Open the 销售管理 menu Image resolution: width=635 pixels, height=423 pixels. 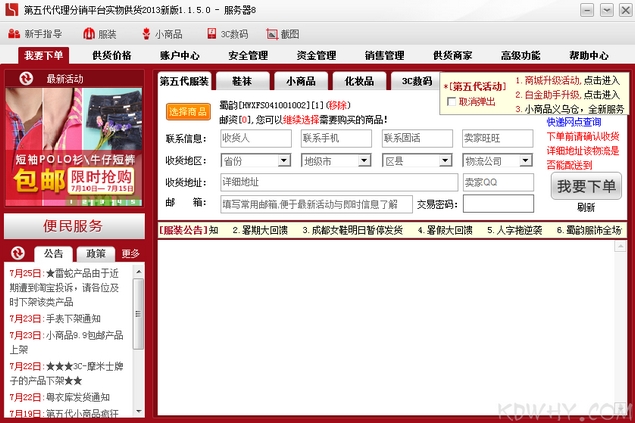coord(384,55)
